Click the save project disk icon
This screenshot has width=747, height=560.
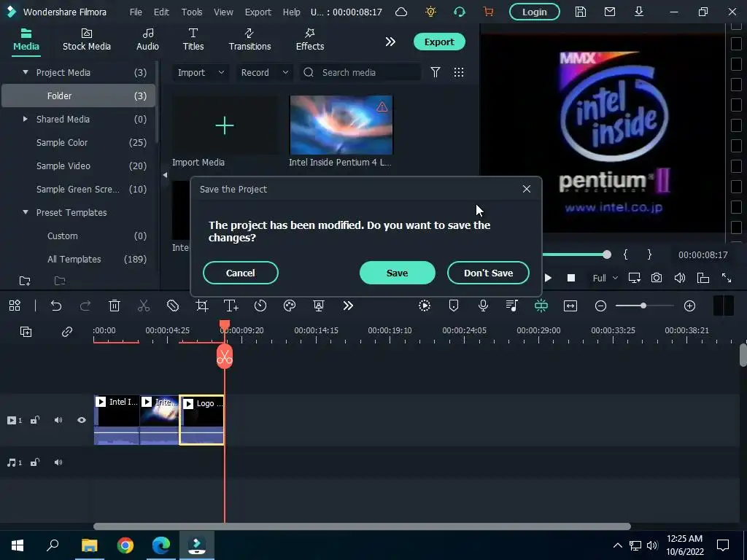coord(580,12)
